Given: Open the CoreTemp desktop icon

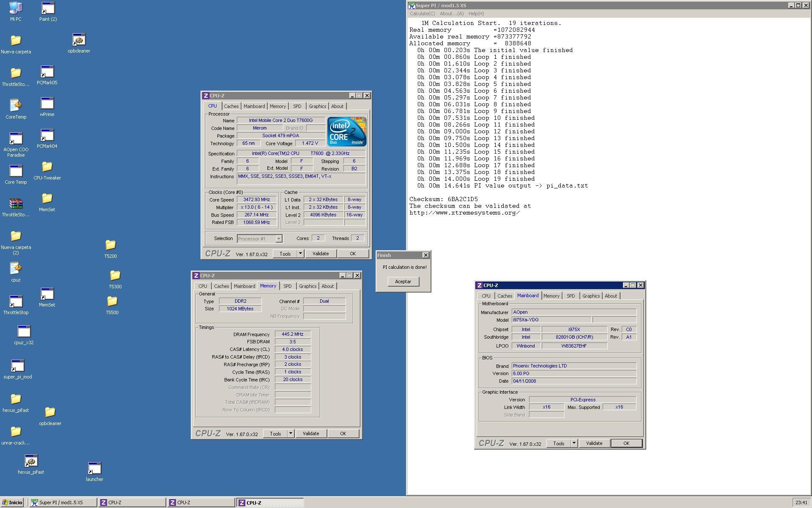Looking at the screenshot, I should (x=16, y=105).
